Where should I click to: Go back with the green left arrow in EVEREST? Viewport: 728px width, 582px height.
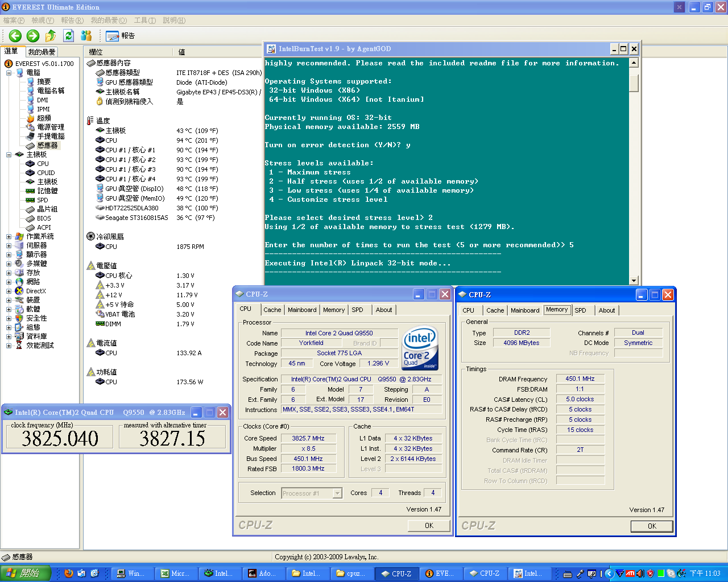[15, 36]
